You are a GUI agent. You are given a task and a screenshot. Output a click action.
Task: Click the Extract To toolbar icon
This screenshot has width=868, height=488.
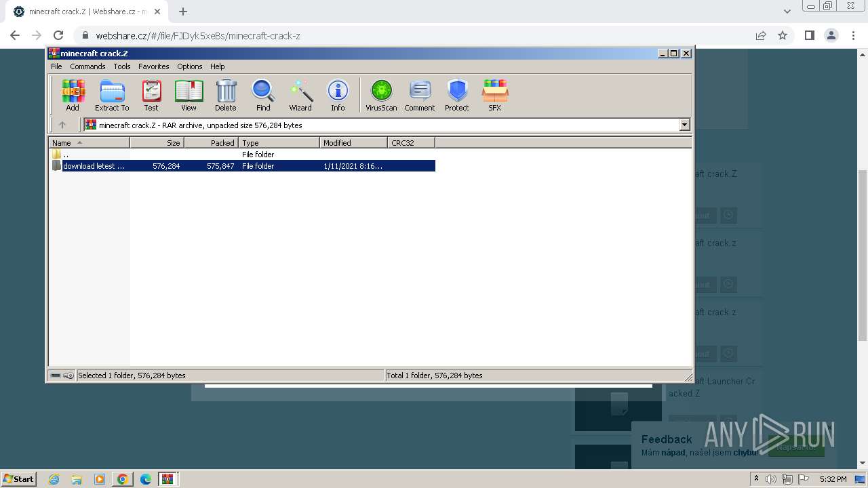112,95
